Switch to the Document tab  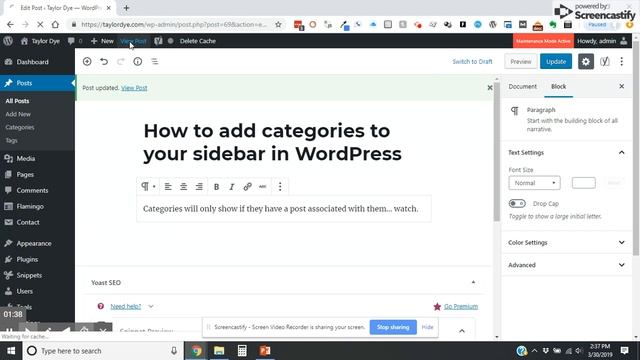[x=522, y=87]
